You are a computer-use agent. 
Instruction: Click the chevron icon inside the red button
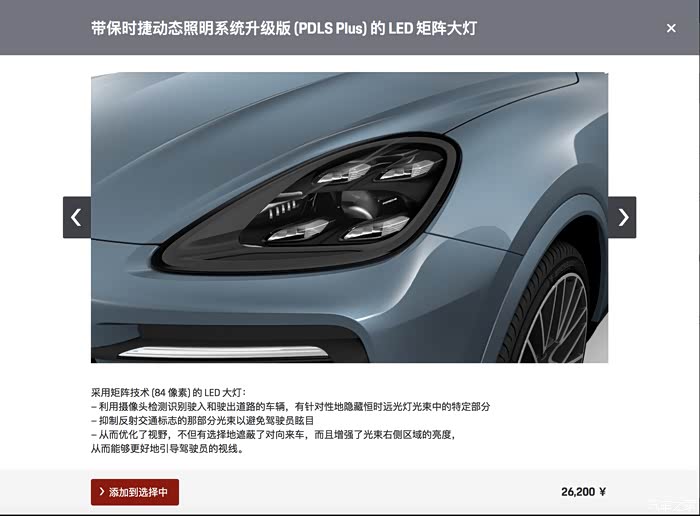tap(102, 491)
